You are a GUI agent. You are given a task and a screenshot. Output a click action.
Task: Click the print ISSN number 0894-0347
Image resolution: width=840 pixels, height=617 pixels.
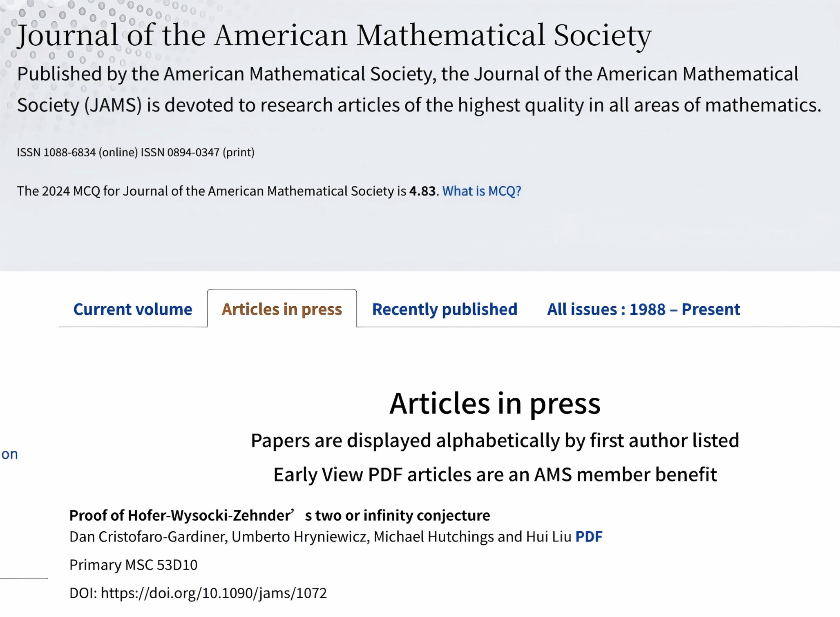[193, 152]
